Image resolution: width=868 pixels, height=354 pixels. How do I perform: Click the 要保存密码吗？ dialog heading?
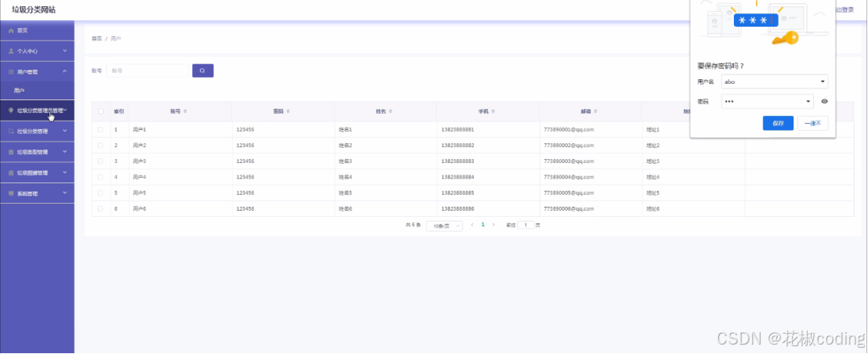[x=721, y=66]
